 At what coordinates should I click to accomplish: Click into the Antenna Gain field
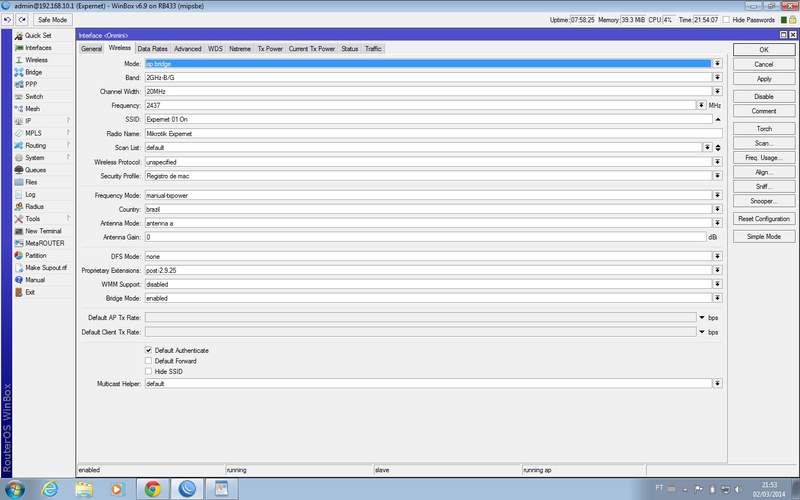coord(426,237)
